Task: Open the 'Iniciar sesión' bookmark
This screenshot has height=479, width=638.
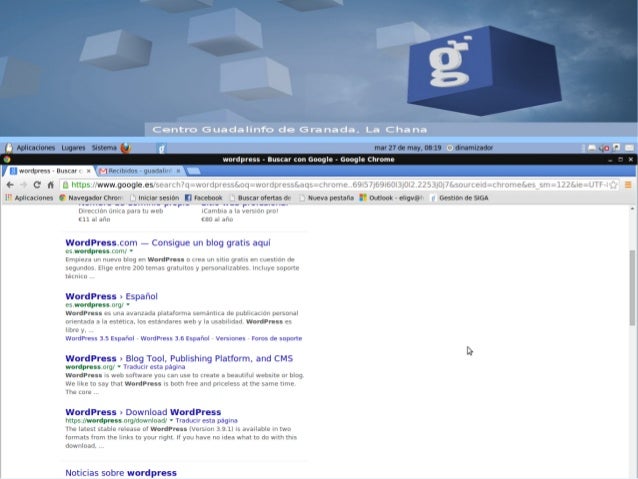Action: (x=155, y=198)
